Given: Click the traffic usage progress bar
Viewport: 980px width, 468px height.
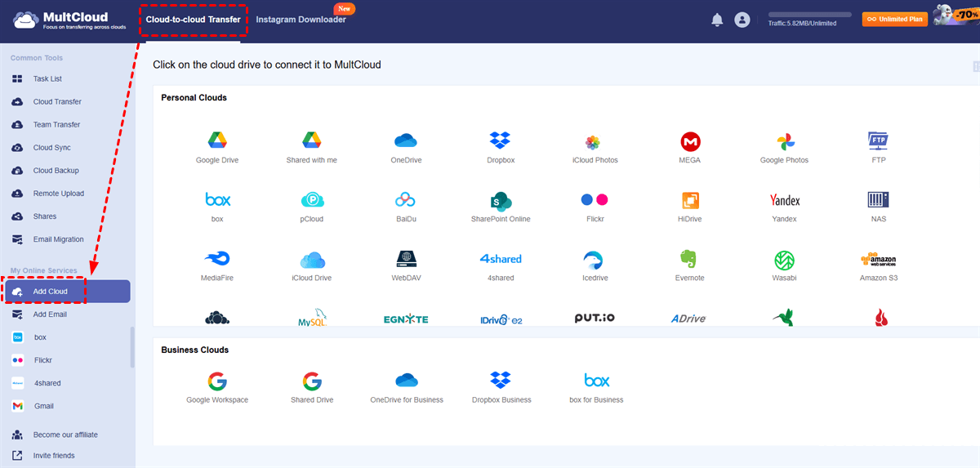Looking at the screenshot, I should tap(809, 15).
